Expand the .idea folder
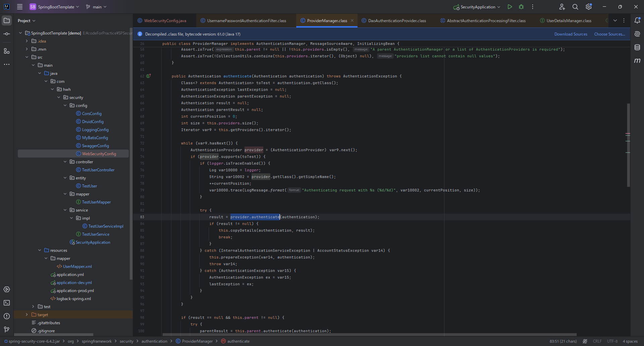The image size is (644, 346). (27, 41)
